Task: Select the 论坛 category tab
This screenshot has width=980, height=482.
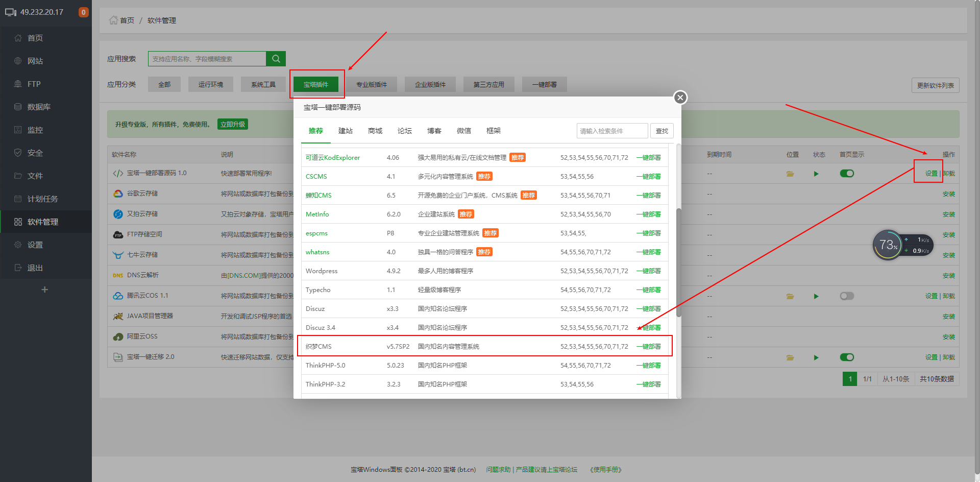Action: point(405,131)
